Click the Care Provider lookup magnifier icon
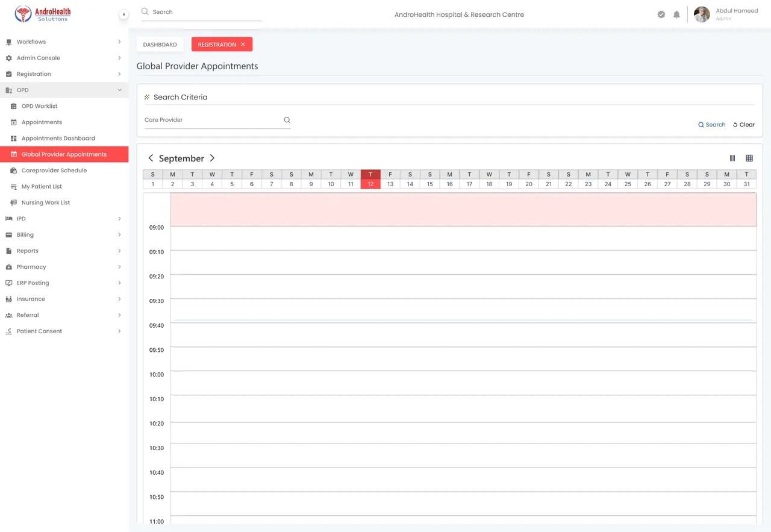Image resolution: width=771 pixels, height=532 pixels. point(287,120)
